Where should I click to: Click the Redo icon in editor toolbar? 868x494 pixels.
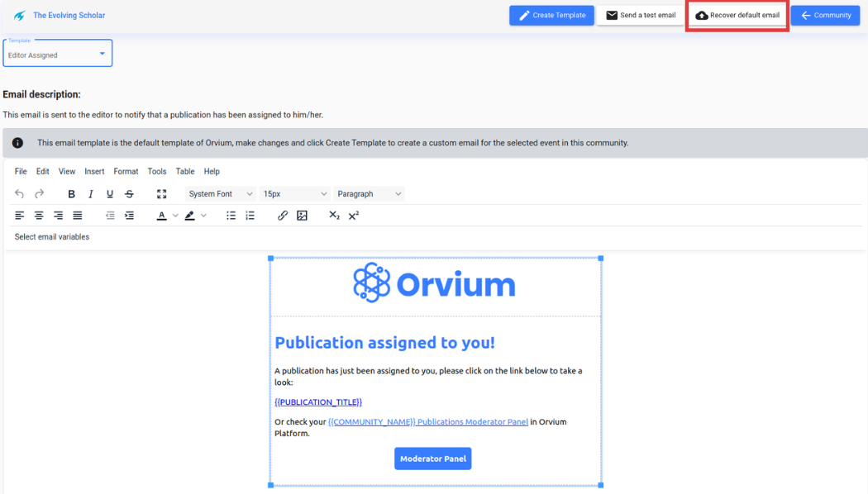coord(40,193)
